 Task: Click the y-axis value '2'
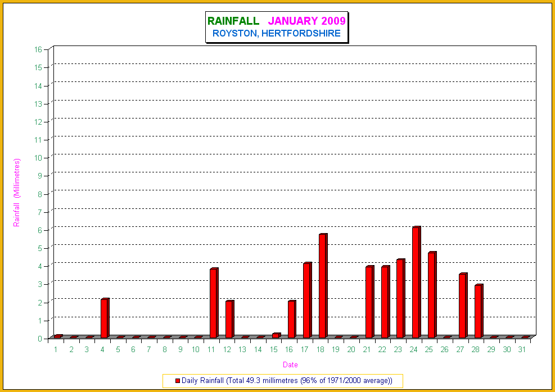pyautogui.click(x=40, y=303)
